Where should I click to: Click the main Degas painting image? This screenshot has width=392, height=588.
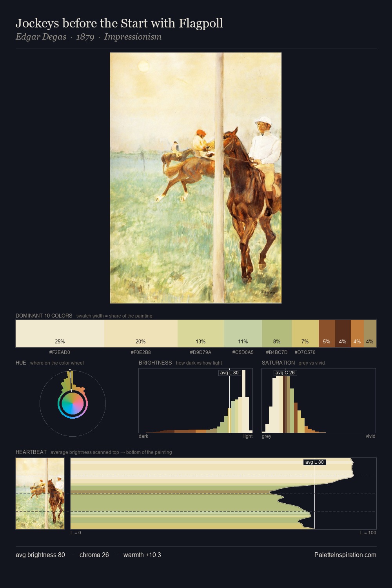pos(196,178)
